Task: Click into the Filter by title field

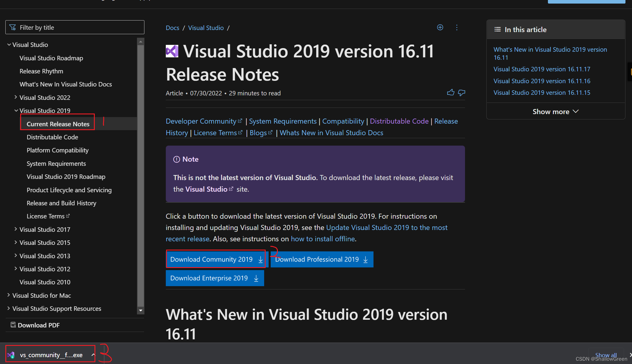Action: [80, 28]
